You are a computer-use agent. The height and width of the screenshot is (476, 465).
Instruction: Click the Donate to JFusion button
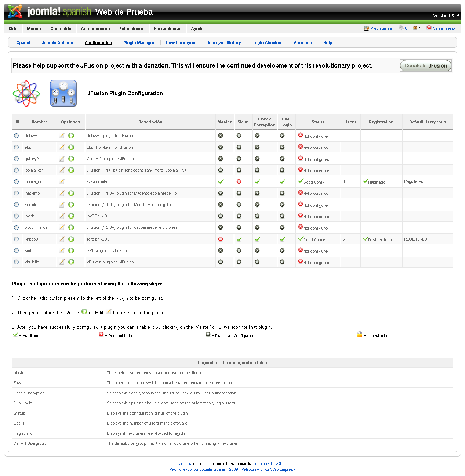click(x=426, y=66)
